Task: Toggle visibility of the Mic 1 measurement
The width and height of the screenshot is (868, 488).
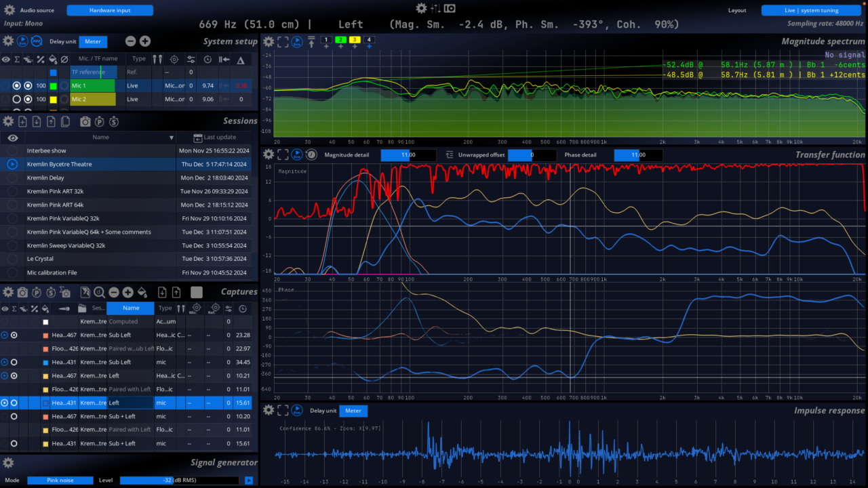Action: [x=6, y=85]
